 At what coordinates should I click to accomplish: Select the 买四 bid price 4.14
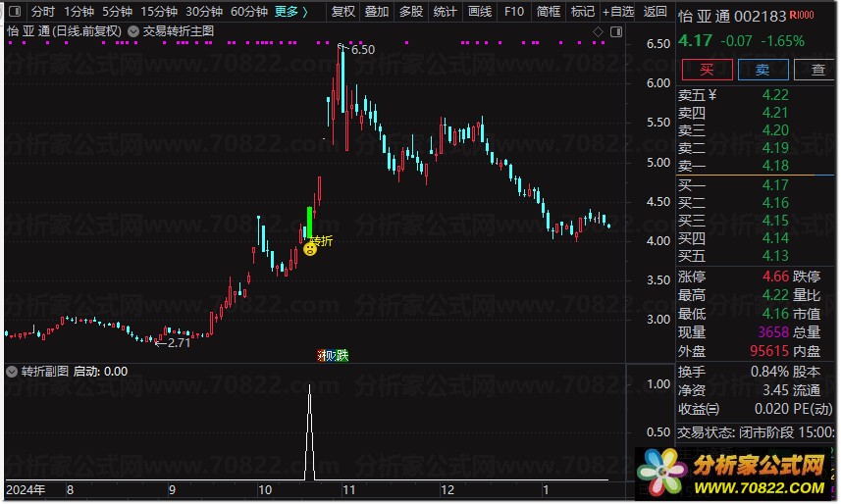coord(775,238)
